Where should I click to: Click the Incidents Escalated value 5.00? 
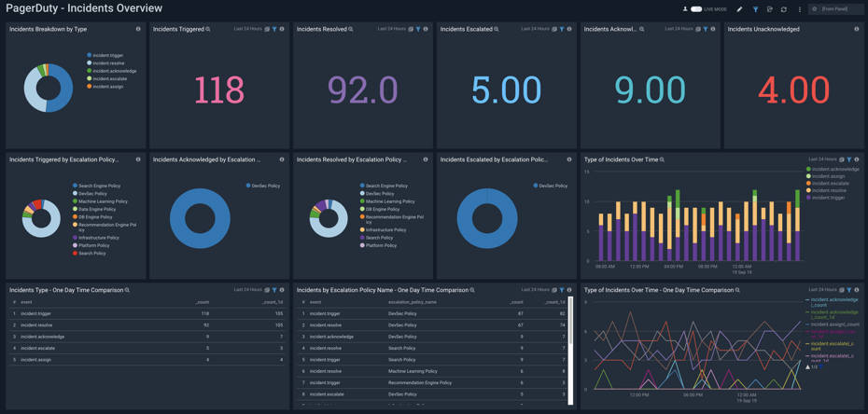tap(506, 90)
